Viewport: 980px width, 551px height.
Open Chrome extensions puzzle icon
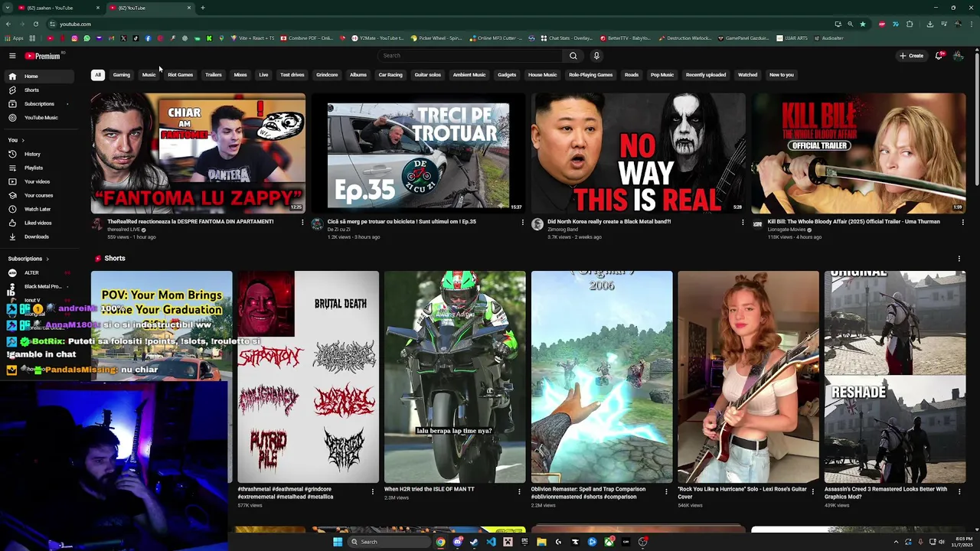point(910,24)
